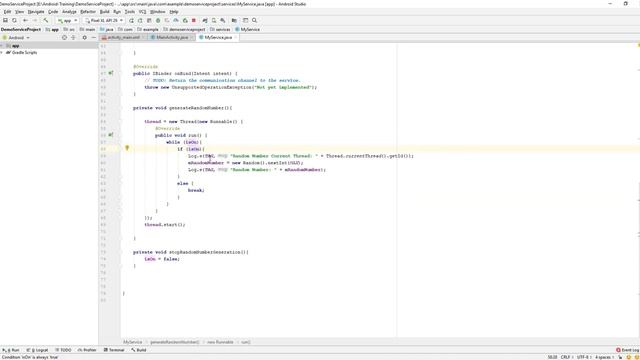Click 'Condition isOn is always true' status message

tap(30, 357)
